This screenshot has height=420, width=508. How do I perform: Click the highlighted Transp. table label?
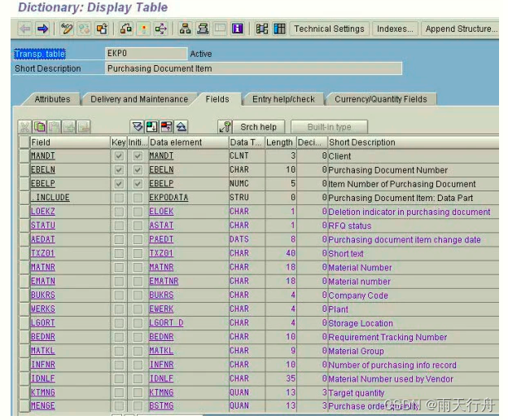pyautogui.click(x=40, y=54)
